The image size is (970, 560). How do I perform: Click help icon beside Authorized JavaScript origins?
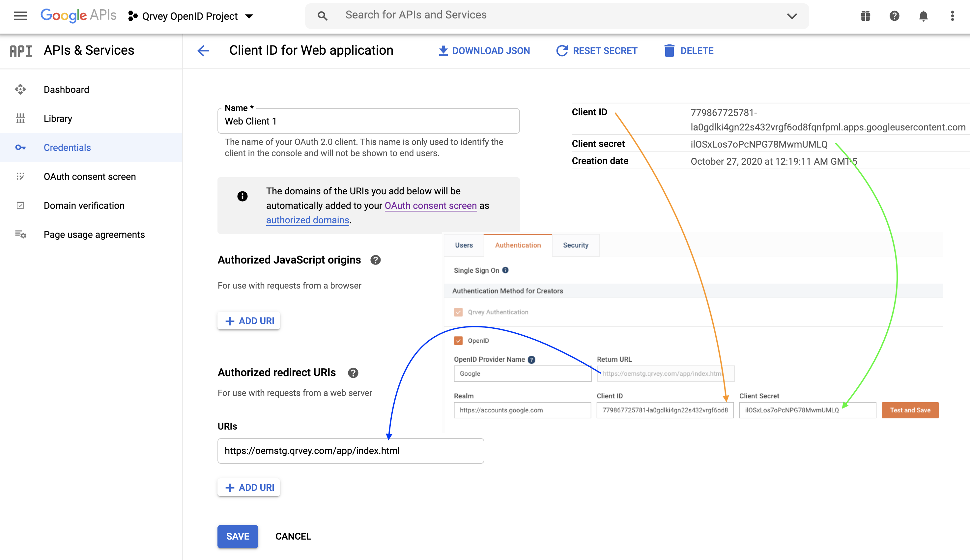pos(375,260)
